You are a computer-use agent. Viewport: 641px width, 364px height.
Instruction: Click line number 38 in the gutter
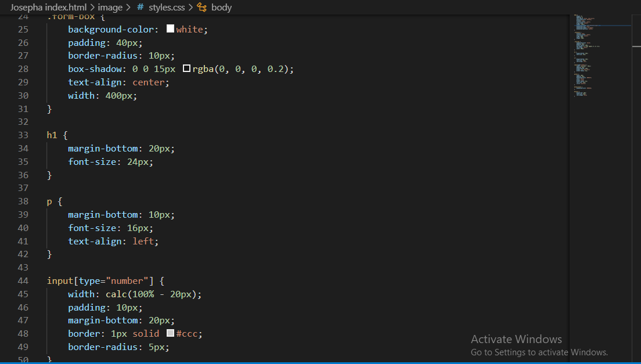tap(23, 201)
